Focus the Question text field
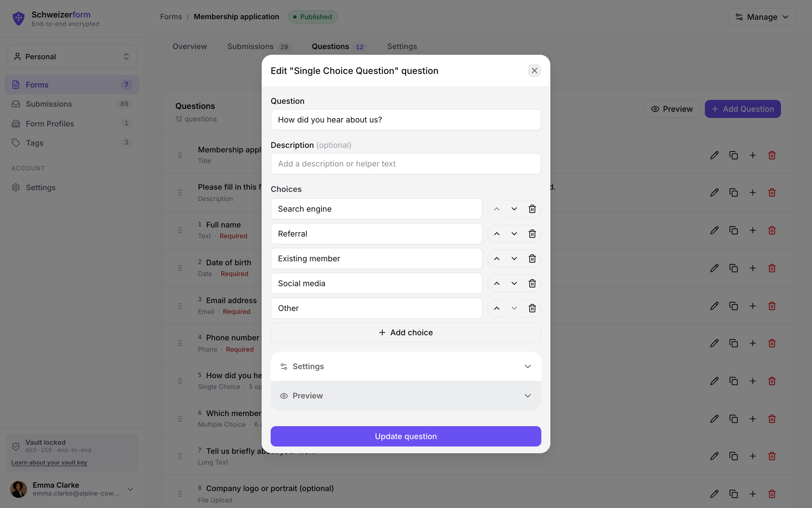Image resolution: width=812 pixels, height=508 pixels. tap(406, 120)
